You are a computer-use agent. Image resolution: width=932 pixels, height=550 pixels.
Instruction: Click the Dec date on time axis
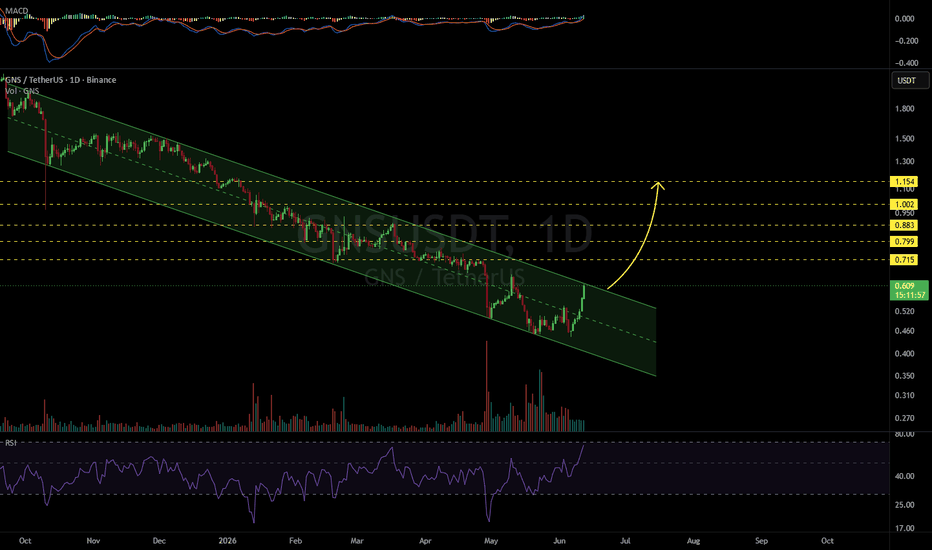click(x=159, y=540)
